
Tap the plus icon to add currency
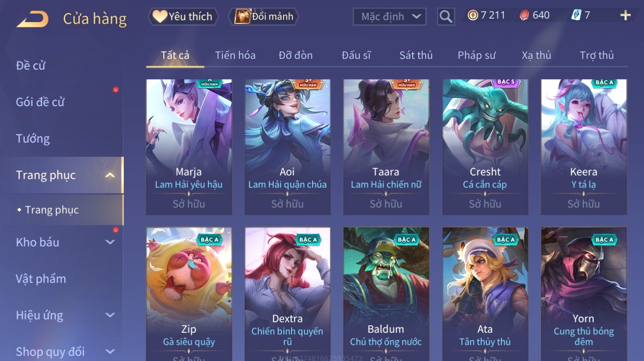[x=626, y=15]
